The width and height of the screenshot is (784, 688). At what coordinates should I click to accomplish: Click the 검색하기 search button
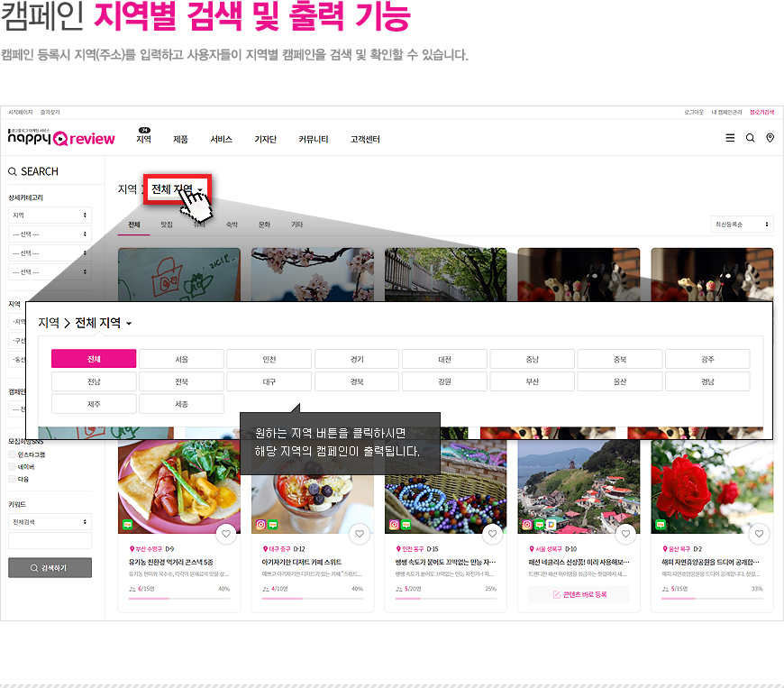click(x=50, y=568)
